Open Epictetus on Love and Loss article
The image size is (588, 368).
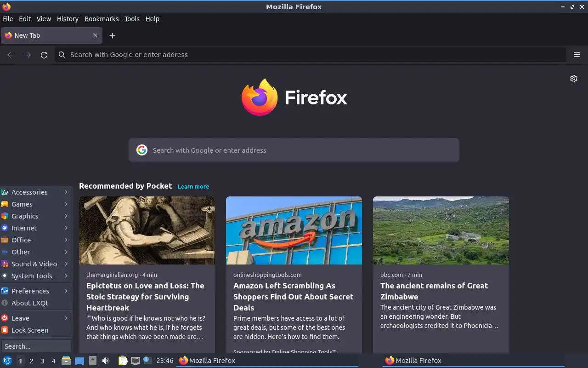145,297
